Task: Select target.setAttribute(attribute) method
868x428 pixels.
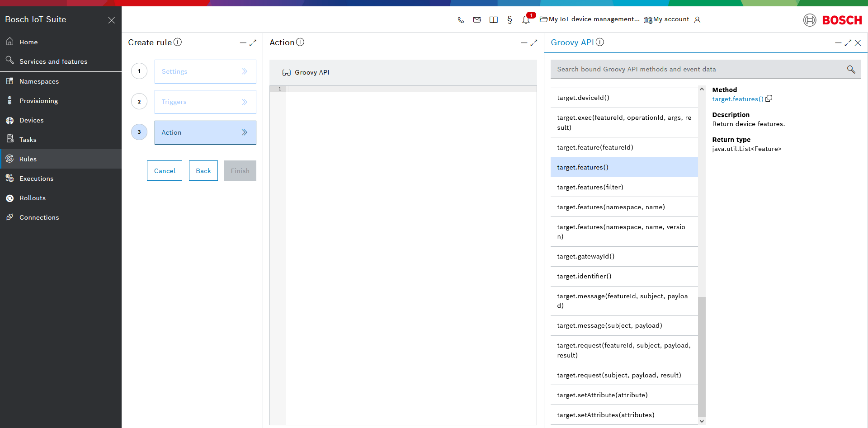Action: tap(624, 395)
